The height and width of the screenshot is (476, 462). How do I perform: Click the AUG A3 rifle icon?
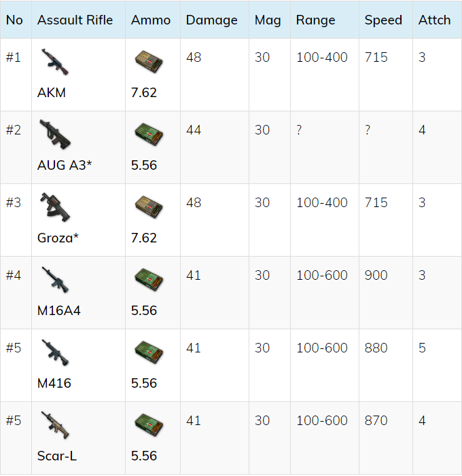click(x=54, y=134)
